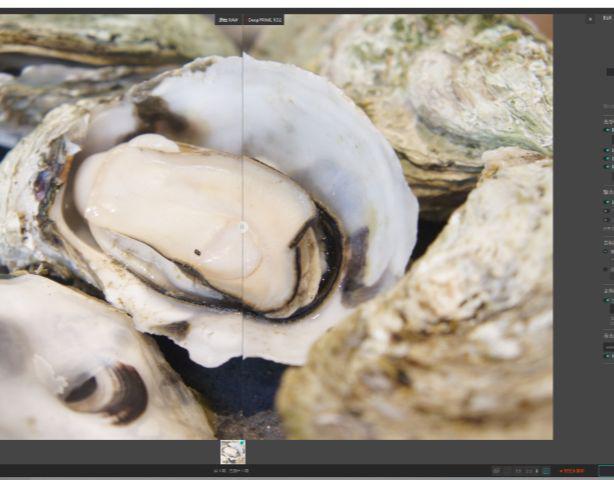Select the oyster thumbnail in the filmstrip
Screen dimensions: 614x480
(233, 452)
